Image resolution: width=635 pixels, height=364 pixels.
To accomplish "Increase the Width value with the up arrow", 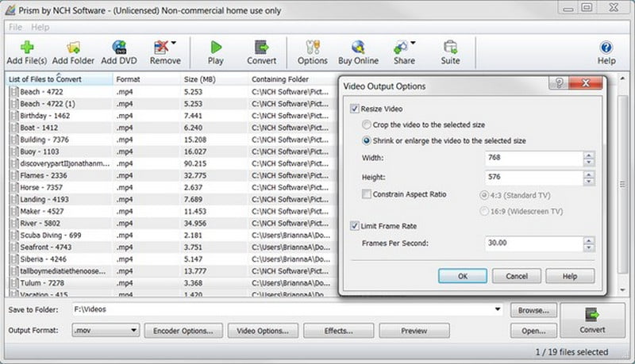I will (x=588, y=154).
